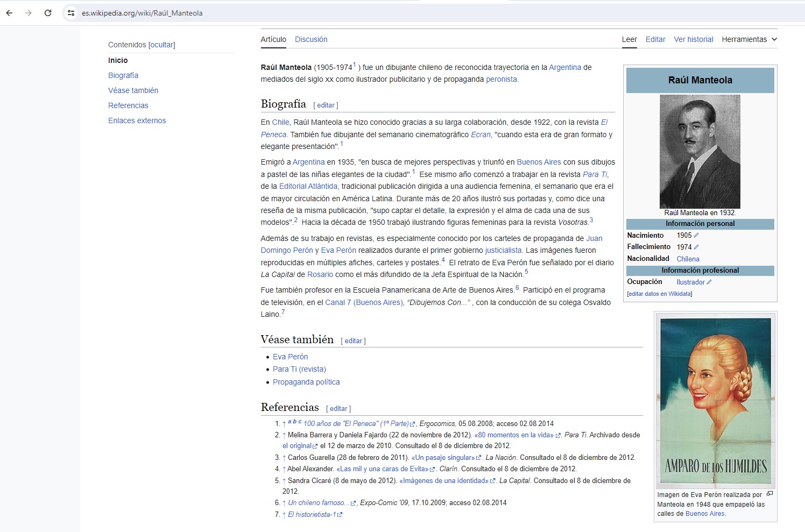Open the Ilustrador occupation link
The height and width of the screenshot is (532, 805).
[690, 282]
